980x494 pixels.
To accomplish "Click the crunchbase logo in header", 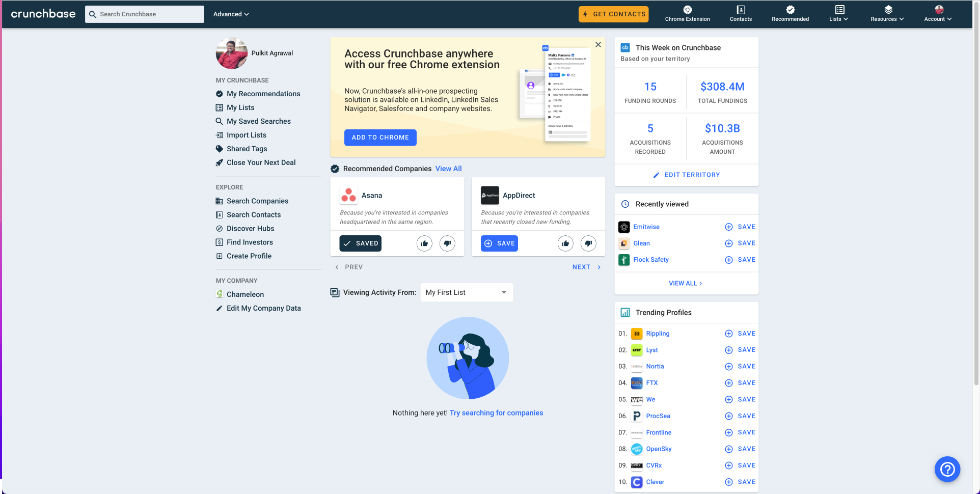I will click(x=43, y=14).
